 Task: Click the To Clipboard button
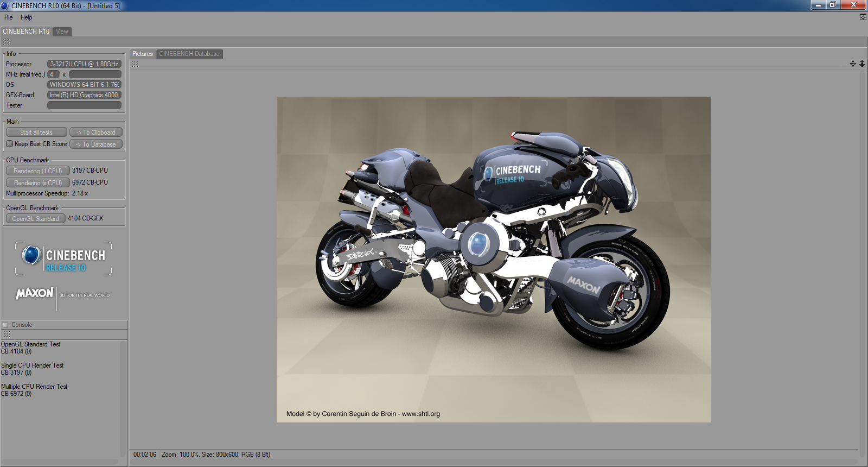click(x=96, y=132)
